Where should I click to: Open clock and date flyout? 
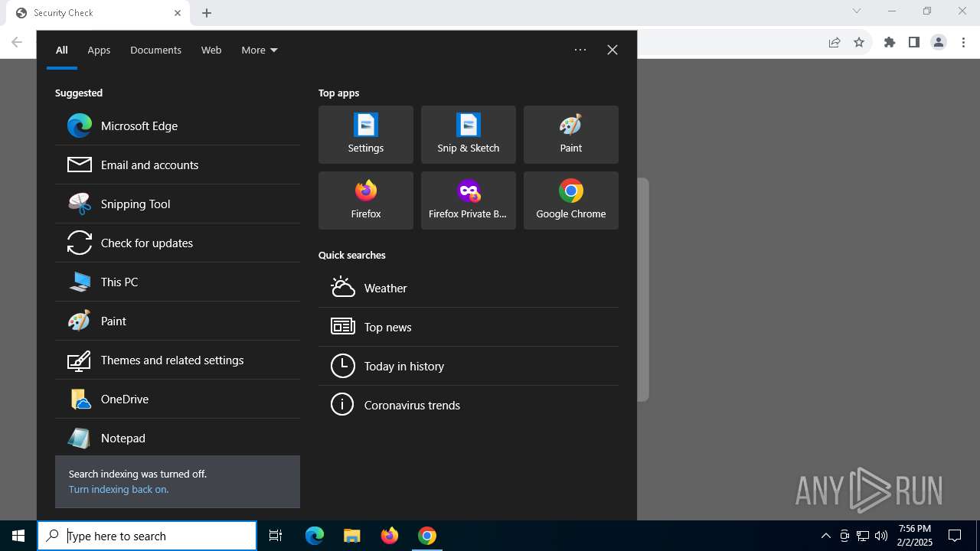915,536
